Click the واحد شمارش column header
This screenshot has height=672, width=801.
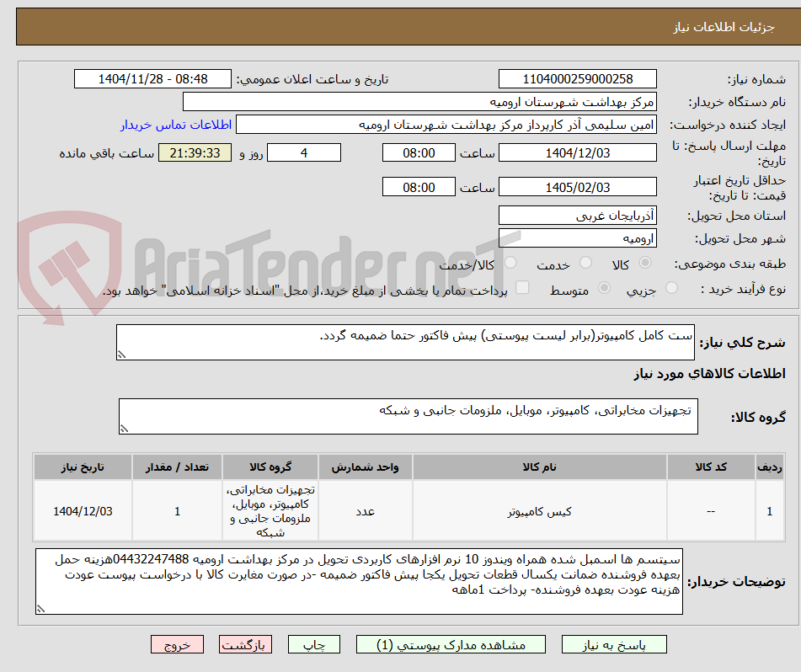pos(366,467)
